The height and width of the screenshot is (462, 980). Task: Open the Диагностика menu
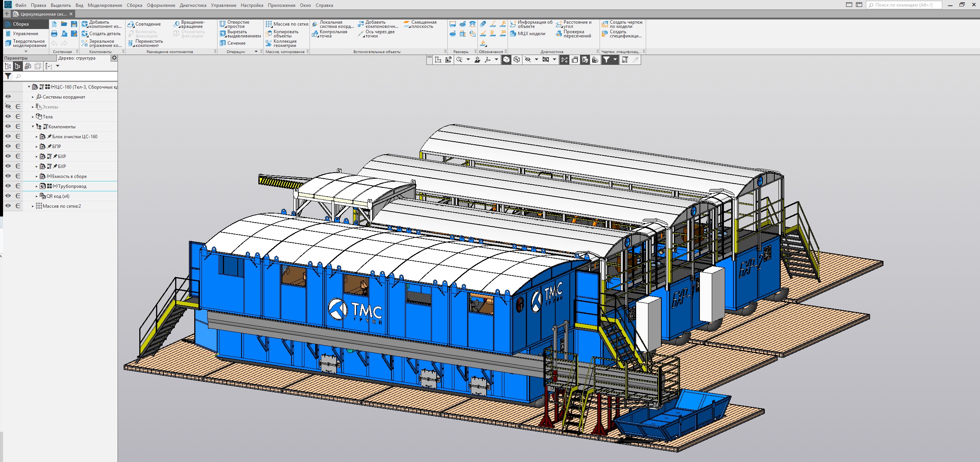tap(193, 5)
